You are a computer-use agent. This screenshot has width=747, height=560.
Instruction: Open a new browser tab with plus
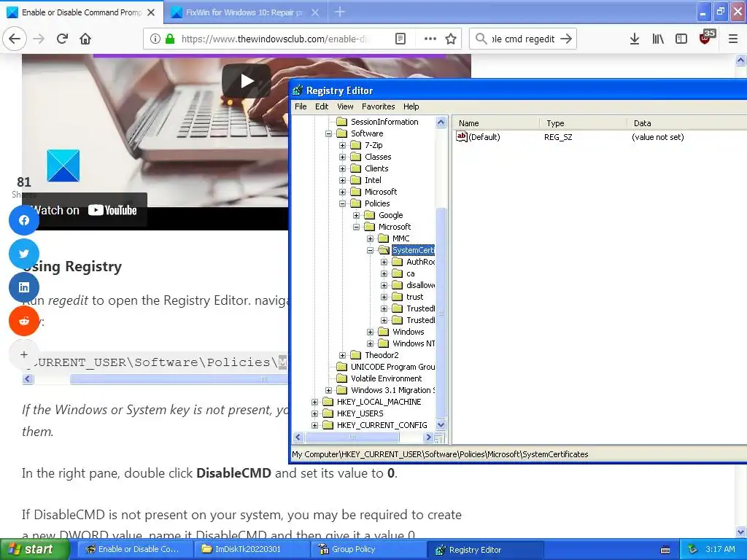pos(340,12)
